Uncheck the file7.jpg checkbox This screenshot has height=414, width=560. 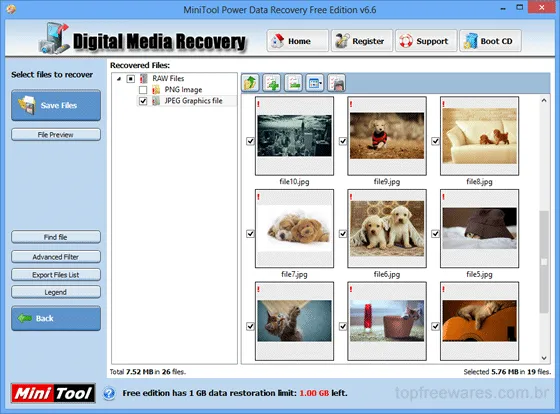pyautogui.click(x=250, y=234)
